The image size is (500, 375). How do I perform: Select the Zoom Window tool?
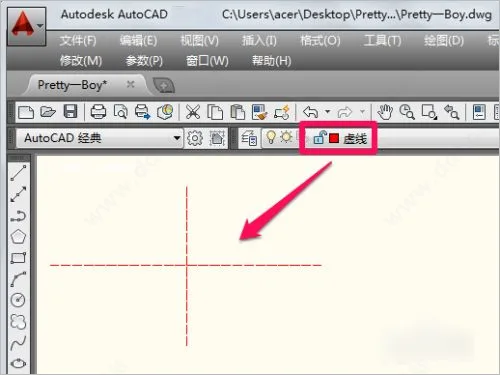(x=429, y=112)
